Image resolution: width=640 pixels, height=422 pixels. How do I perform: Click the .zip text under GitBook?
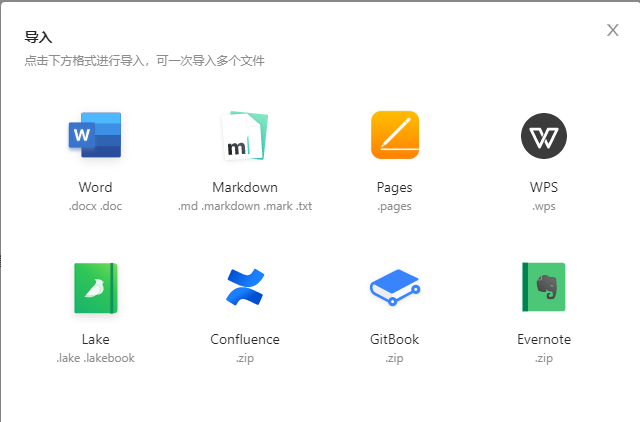click(x=394, y=359)
